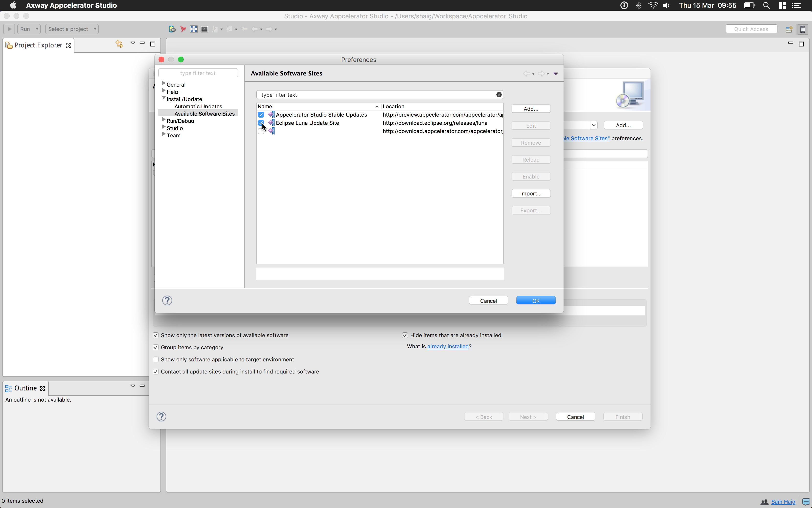Open the macOS notification center icon
This screenshot has width=812, height=508.
[797, 5]
